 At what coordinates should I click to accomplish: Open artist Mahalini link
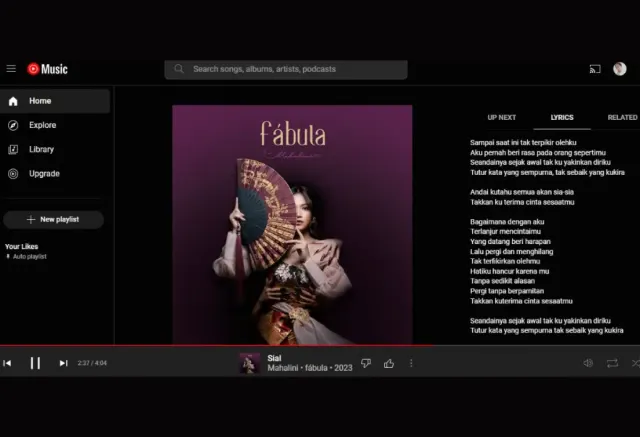tap(283, 368)
